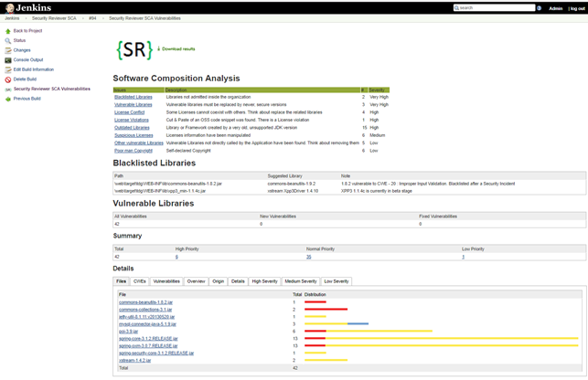This screenshot has height=380, width=588.
Task: Open the High Severity tab
Action: [x=264, y=281]
